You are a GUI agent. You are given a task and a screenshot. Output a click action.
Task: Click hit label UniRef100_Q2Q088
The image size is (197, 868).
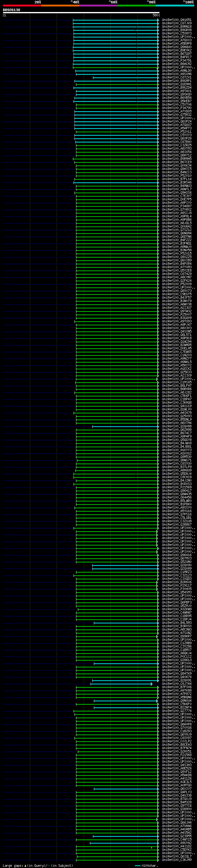click(176, 426)
